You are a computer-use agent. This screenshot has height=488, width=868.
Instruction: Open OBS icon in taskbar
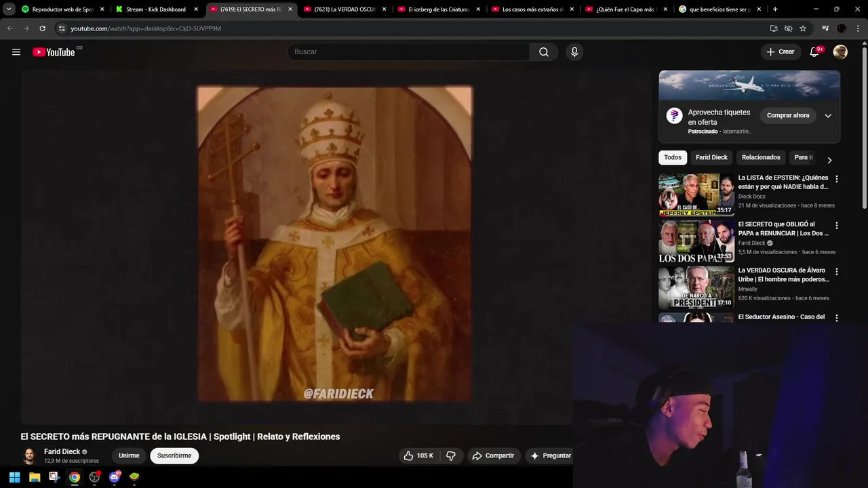(x=94, y=477)
